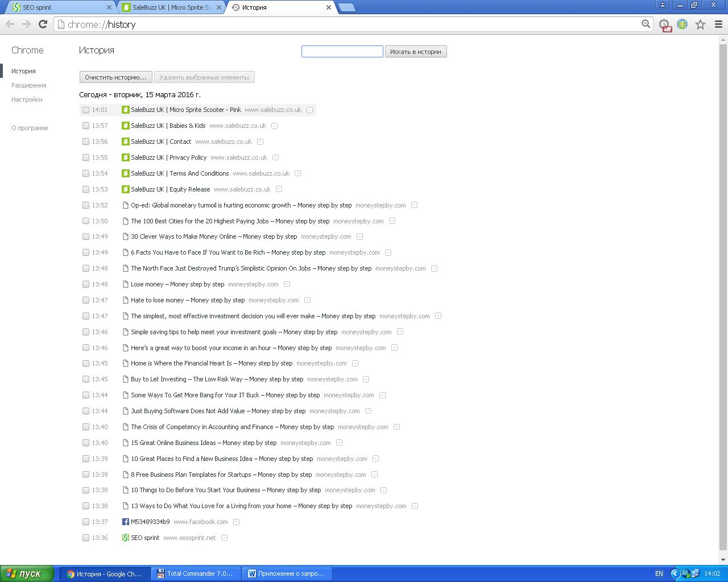Open a new tab with the new-tab button
Screen dimensions: 728x582
point(346,7)
